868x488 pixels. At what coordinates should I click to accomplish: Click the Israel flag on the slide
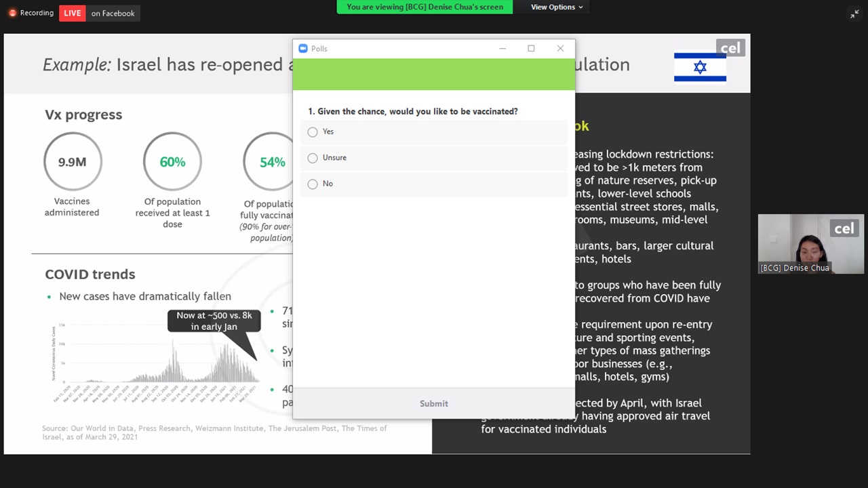click(700, 67)
